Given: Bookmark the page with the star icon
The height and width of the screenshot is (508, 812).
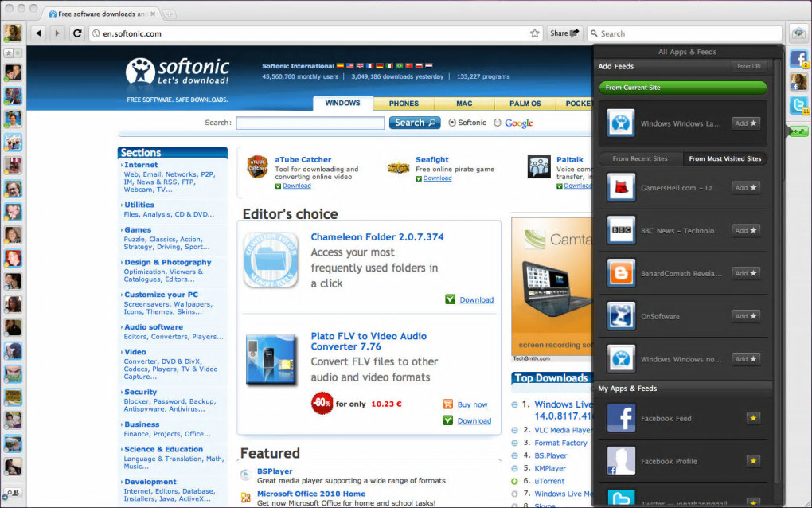Looking at the screenshot, I should [x=534, y=33].
